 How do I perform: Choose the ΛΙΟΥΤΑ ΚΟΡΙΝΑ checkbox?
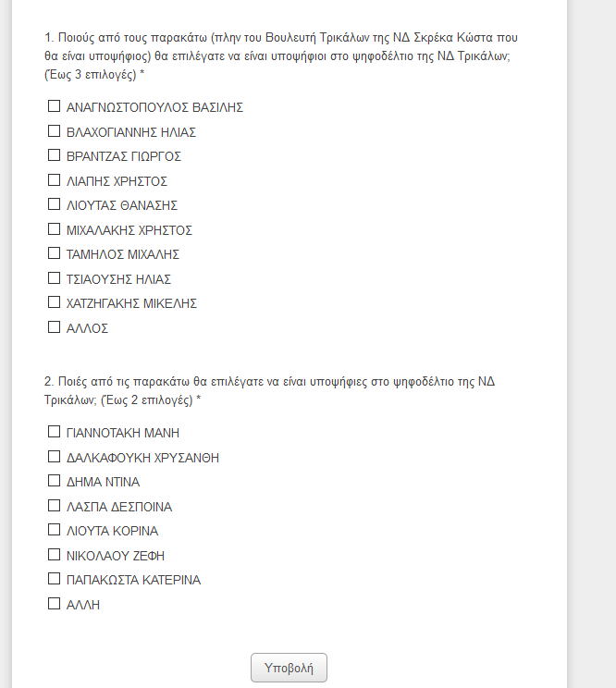pos(54,531)
